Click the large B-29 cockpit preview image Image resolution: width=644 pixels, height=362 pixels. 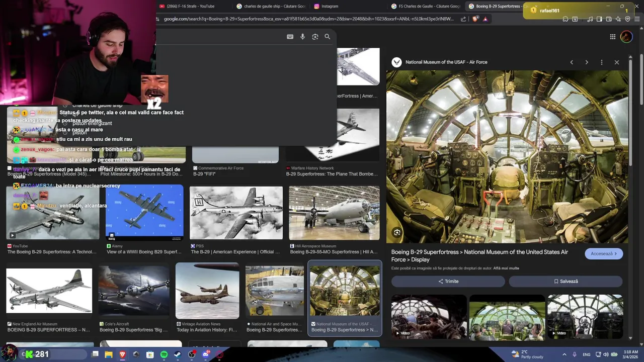(x=507, y=157)
